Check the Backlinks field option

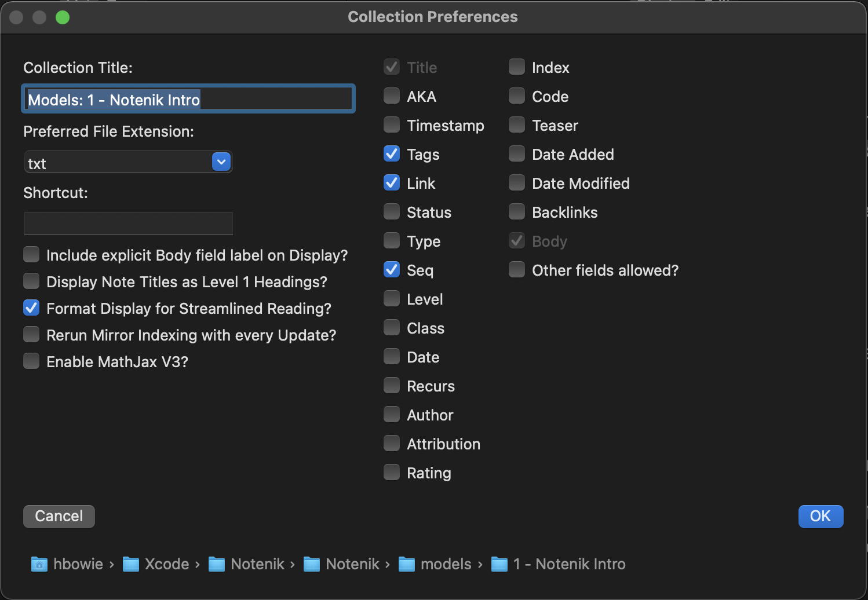[517, 212]
